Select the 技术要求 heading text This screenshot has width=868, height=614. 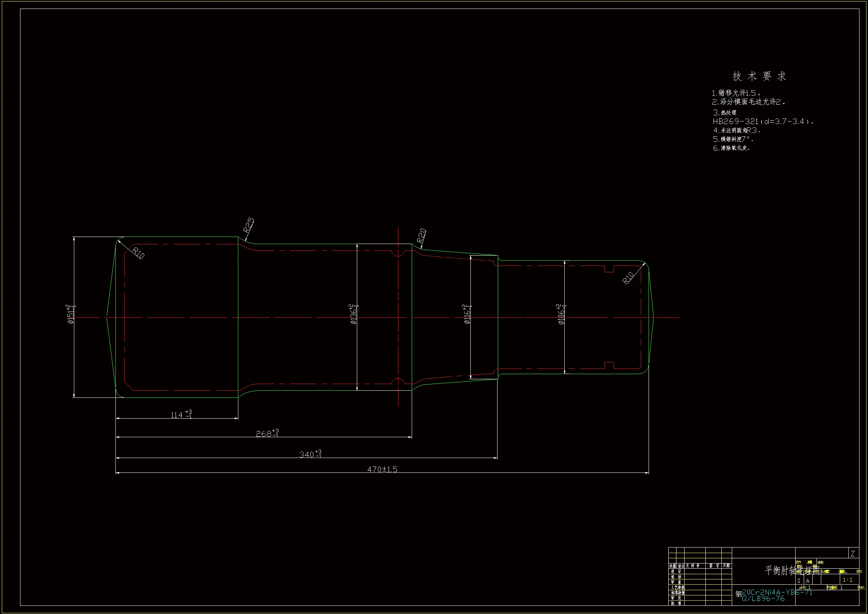(x=759, y=76)
